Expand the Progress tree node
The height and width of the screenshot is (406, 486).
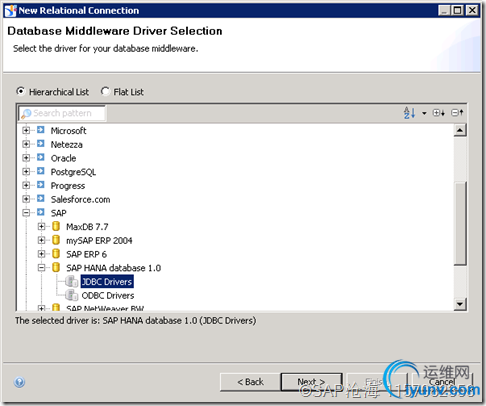[x=26, y=185]
